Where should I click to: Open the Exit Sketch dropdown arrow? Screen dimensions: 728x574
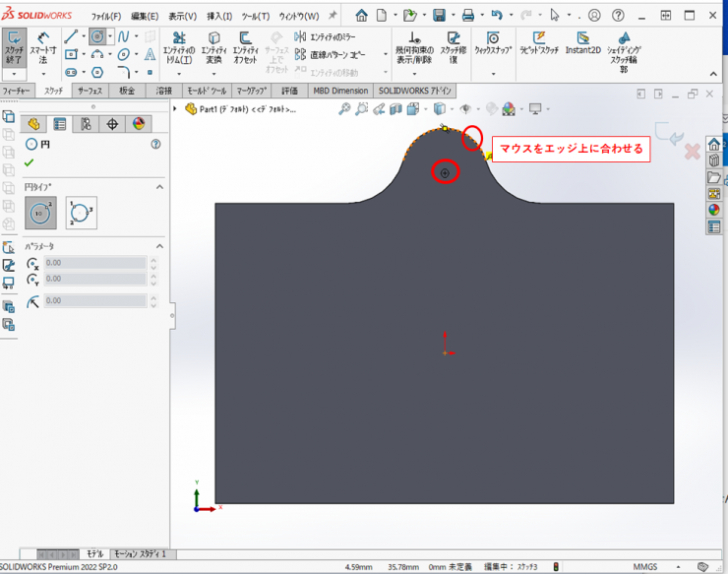14,74
